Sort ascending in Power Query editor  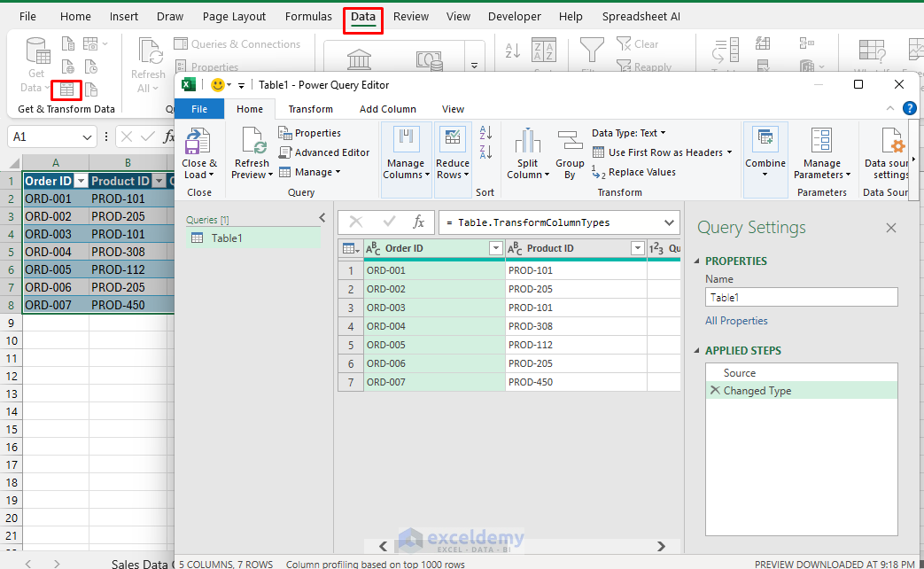tap(485, 133)
